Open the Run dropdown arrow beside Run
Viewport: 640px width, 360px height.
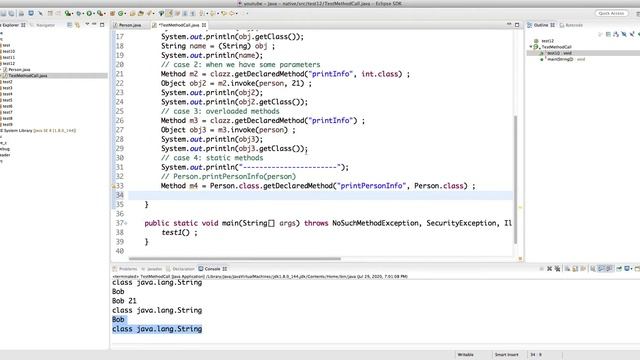coord(94,13)
